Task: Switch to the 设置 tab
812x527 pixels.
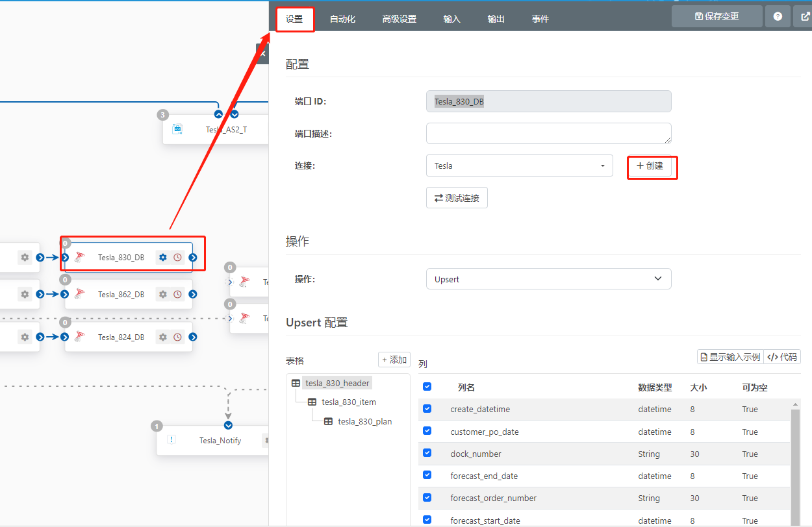Action: (x=294, y=19)
